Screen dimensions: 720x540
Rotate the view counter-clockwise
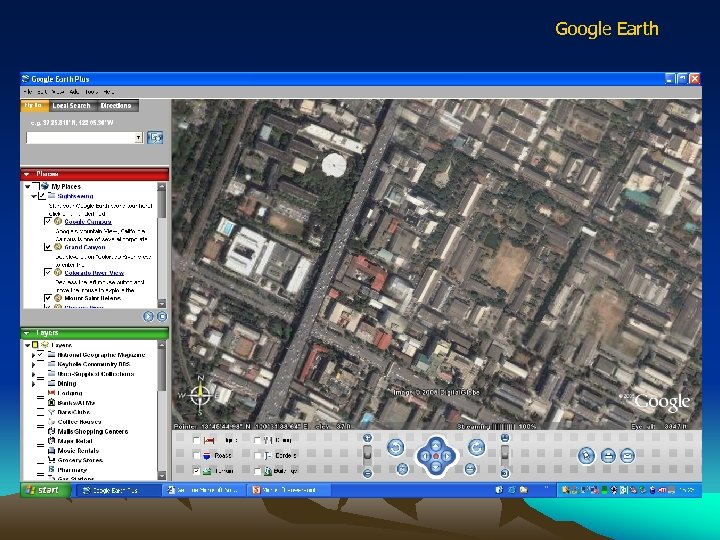pos(395,447)
